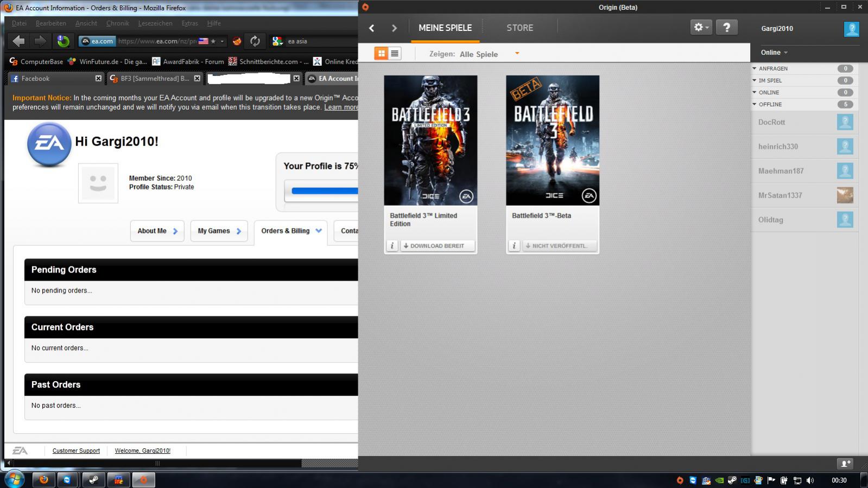Go forward in Origin navigation
This screenshot has height=488, width=868.
tap(394, 28)
